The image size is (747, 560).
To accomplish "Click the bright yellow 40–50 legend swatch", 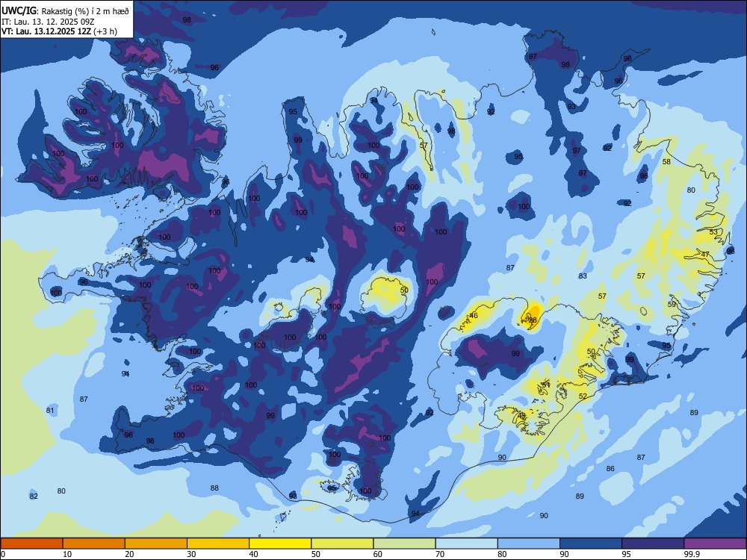I will tap(280, 544).
